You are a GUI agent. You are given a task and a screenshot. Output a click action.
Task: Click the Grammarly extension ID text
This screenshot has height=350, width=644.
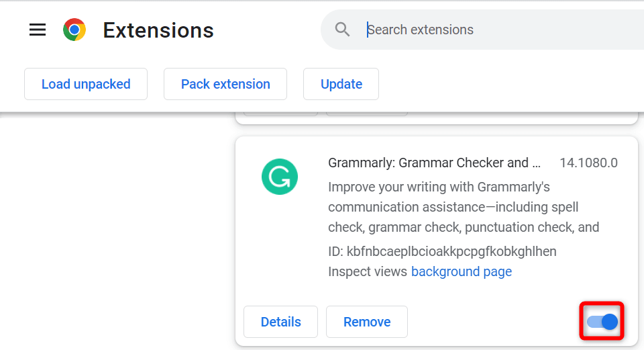tap(442, 251)
